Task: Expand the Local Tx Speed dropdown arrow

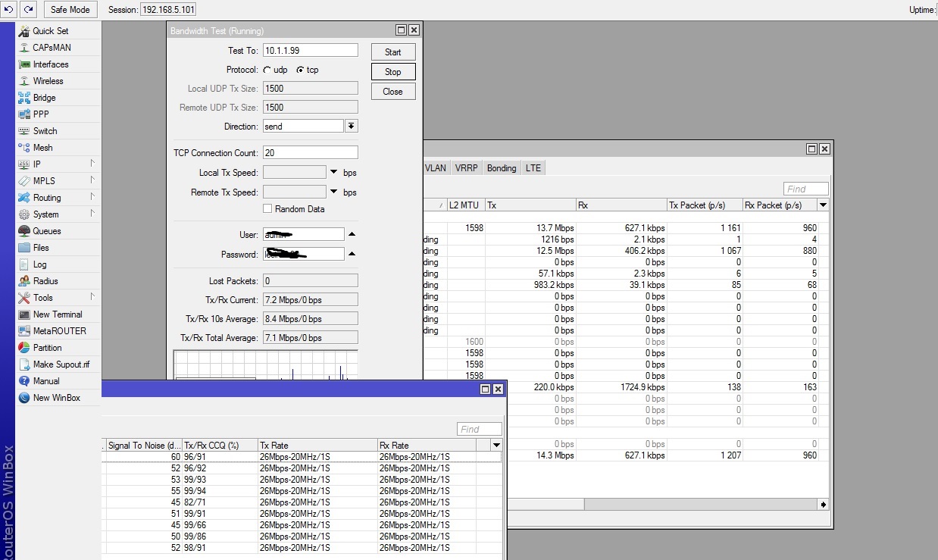Action: 334,173
